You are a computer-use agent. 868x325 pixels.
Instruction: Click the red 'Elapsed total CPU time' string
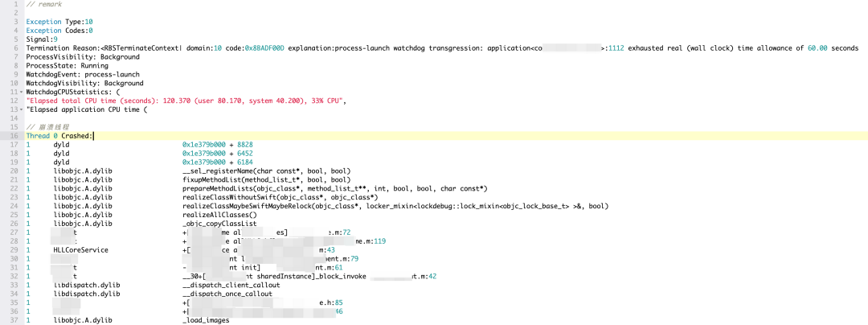pyautogui.click(x=186, y=101)
